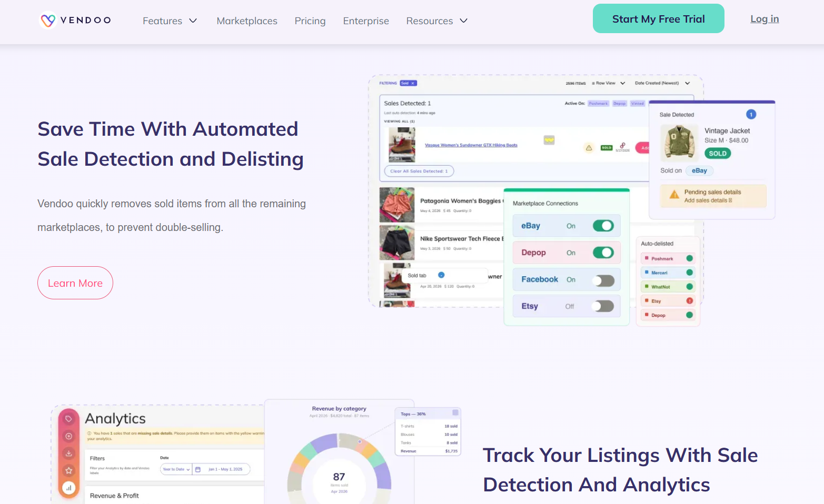Click the Vinted chip next to Active On

point(638,104)
